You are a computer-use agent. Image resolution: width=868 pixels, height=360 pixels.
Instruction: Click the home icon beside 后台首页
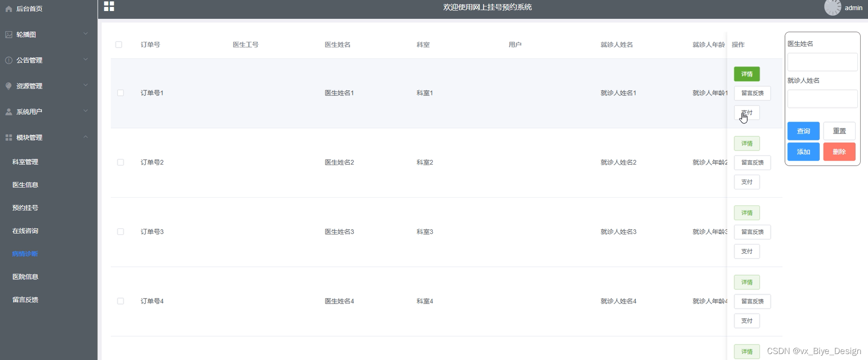pyautogui.click(x=8, y=9)
